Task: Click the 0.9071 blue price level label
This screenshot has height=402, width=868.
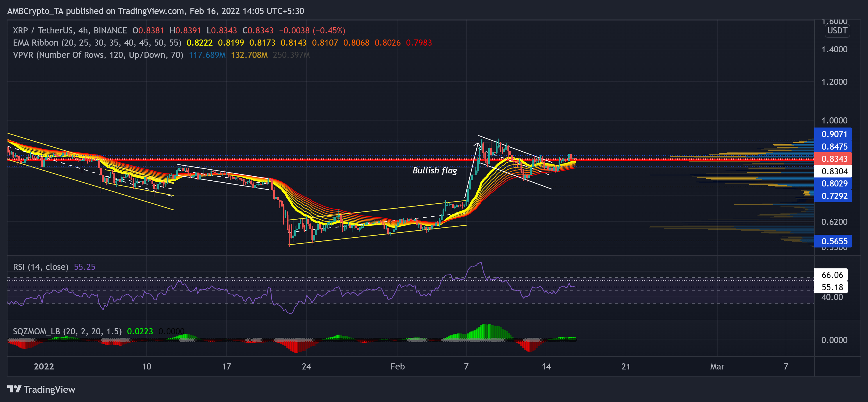Action: point(833,134)
